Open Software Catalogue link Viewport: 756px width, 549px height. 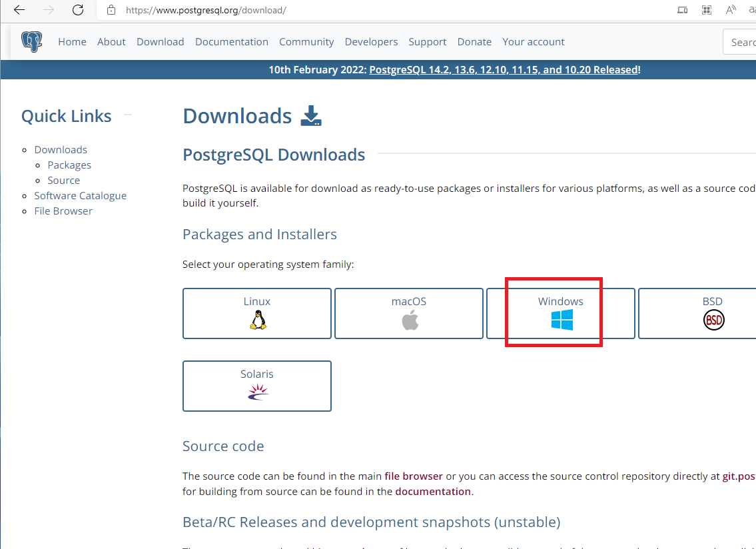pos(80,196)
